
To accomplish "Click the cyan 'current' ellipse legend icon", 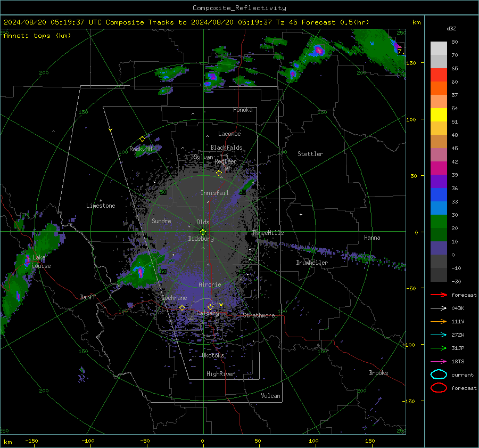I will (x=439, y=374).
